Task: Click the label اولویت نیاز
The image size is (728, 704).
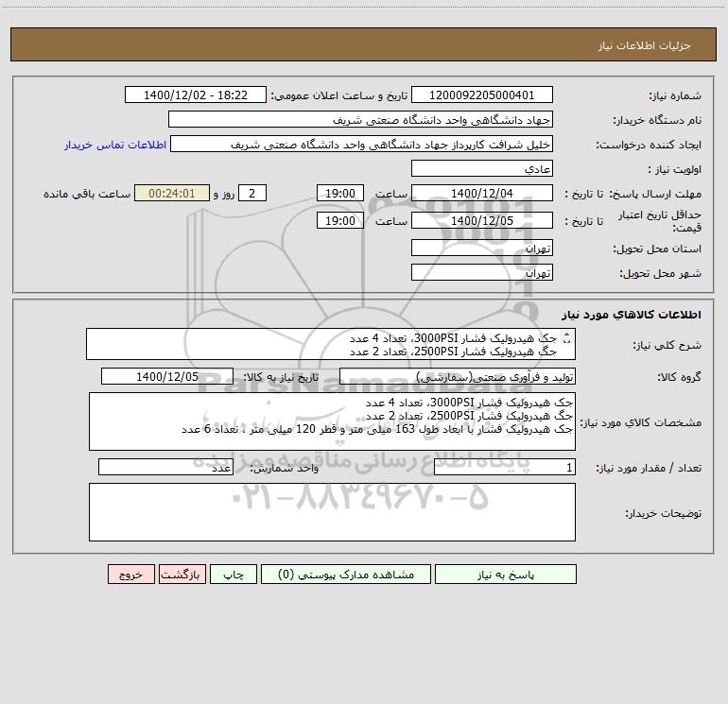Action: tap(675, 170)
